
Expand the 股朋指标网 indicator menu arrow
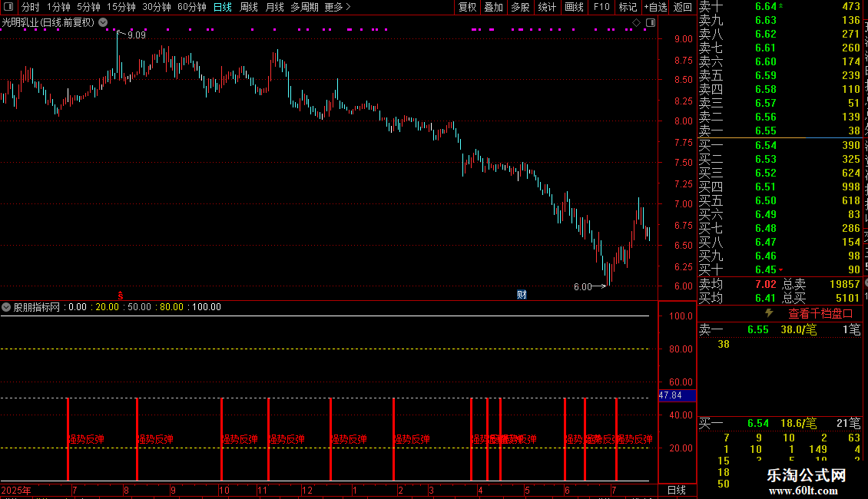click(x=6, y=307)
